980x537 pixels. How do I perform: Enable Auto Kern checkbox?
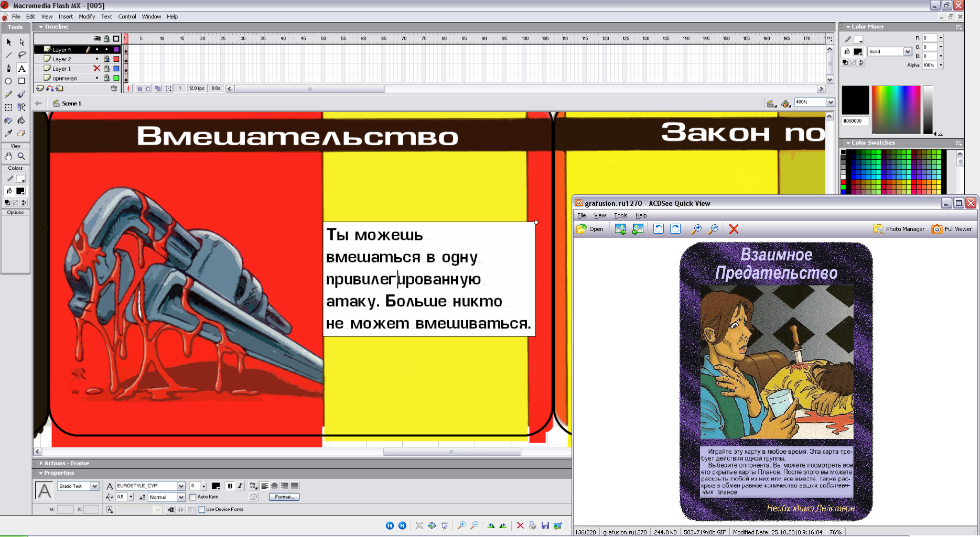coord(193,497)
